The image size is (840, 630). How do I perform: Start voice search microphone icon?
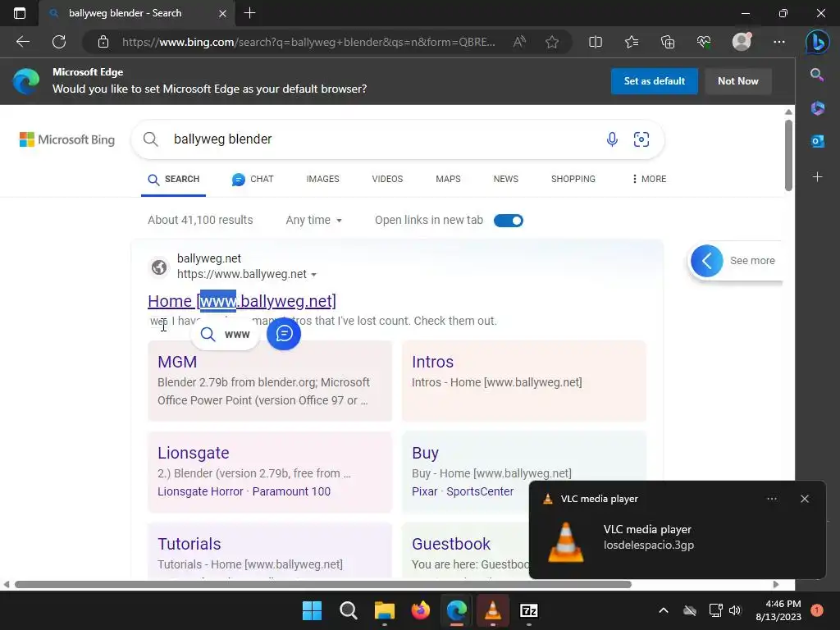pyautogui.click(x=612, y=139)
